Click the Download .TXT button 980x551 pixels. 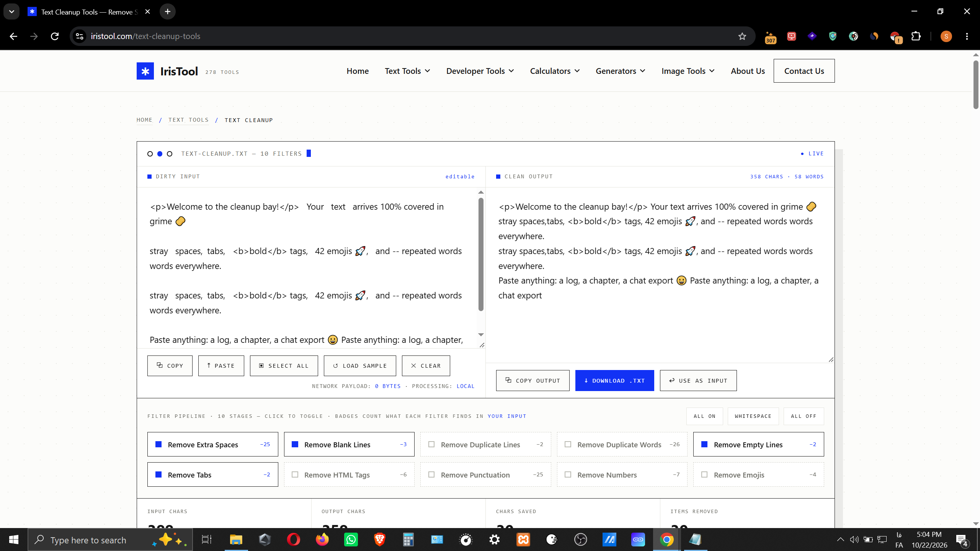(614, 380)
